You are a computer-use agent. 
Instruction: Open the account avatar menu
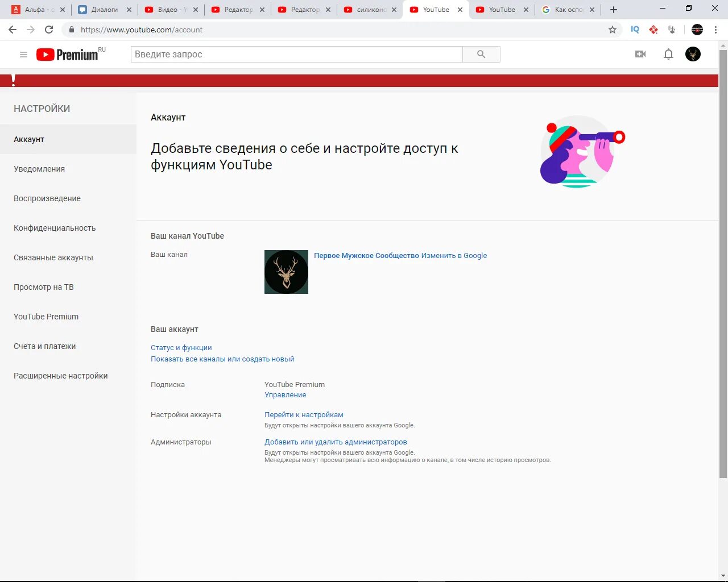click(693, 54)
